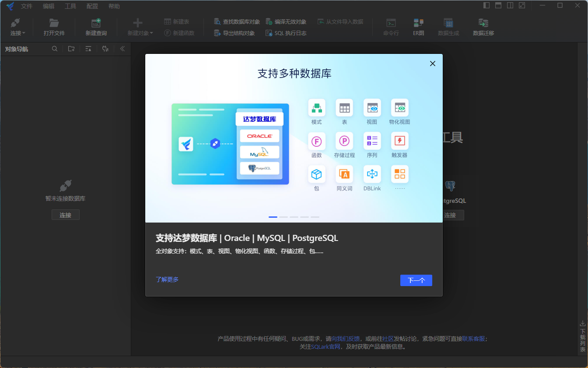Viewport: 588px width, 368px height.
Task: Click 连接 button under PostgreSQL
Action: [453, 215]
